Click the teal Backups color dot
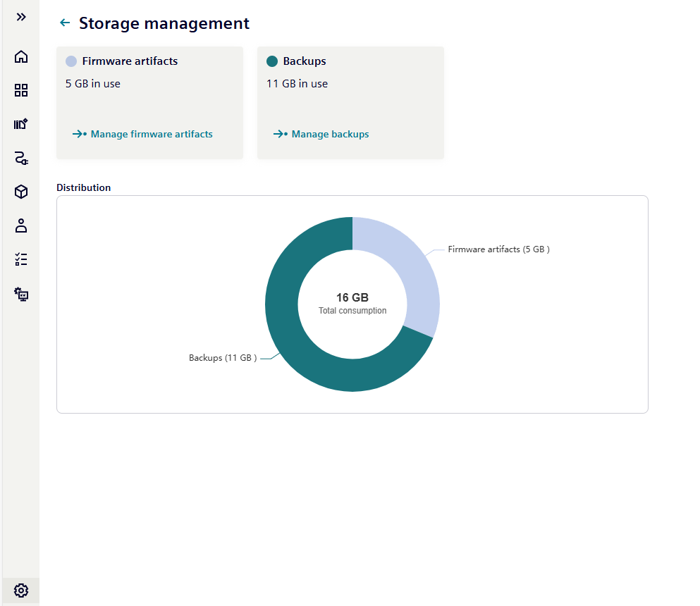The image size is (700, 606). click(272, 61)
